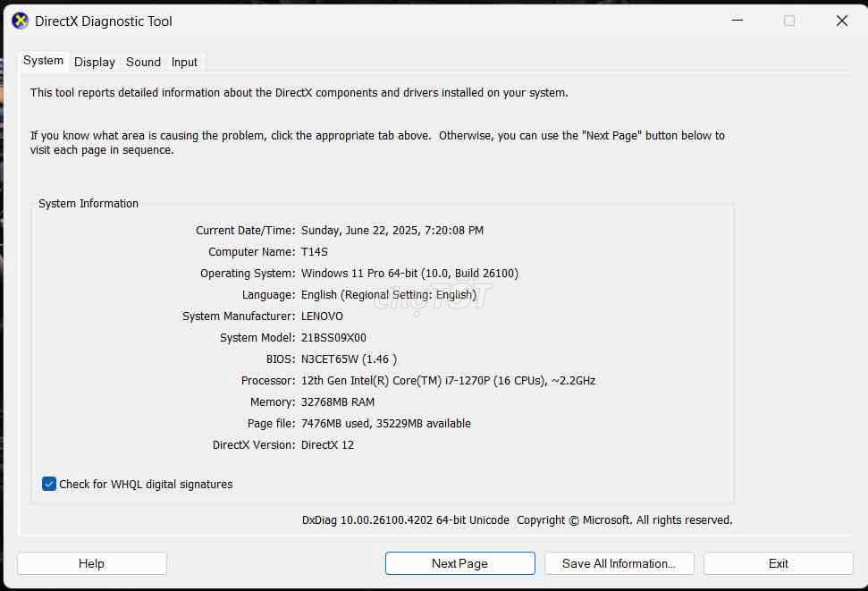Click the 'Operating System:' label
The height and width of the screenshot is (591, 868).
coord(248,273)
